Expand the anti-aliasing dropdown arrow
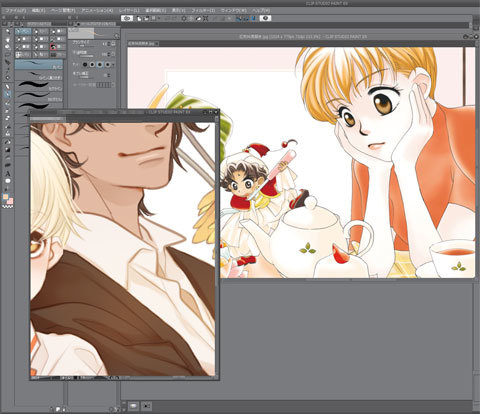The image size is (480, 414). 113,64
